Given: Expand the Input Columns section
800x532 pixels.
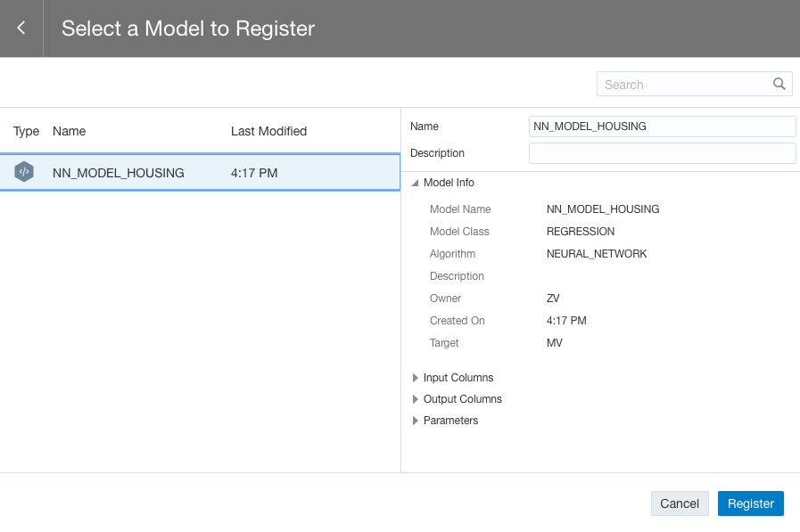Looking at the screenshot, I should (x=416, y=378).
